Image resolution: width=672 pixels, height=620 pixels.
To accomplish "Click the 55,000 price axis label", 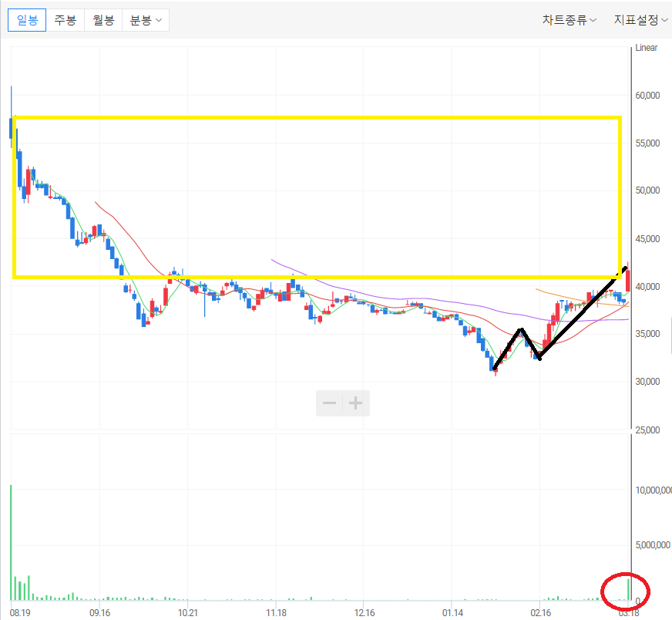I will [x=647, y=143].
